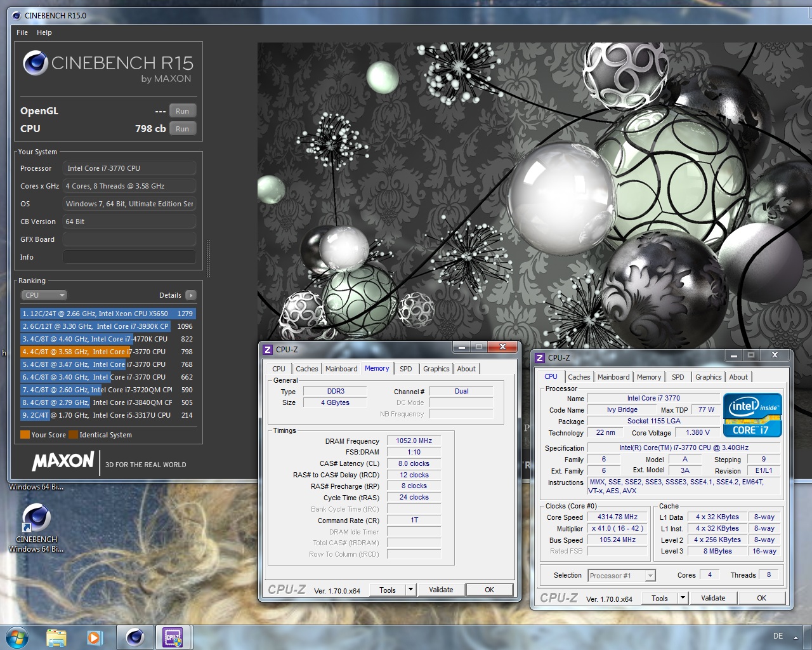Open the Memory tab in the CPU window
812x650 pixels.
tap(649, 377)
